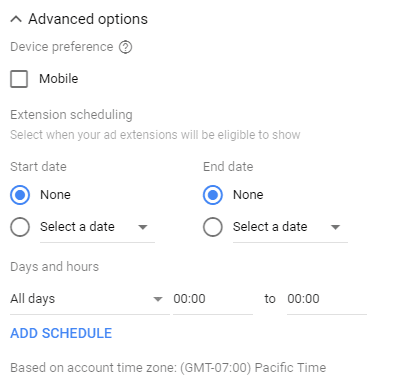Open the Start date Select a date dropdown
This screenshot has width=405, height=391.
coord(97,228)
